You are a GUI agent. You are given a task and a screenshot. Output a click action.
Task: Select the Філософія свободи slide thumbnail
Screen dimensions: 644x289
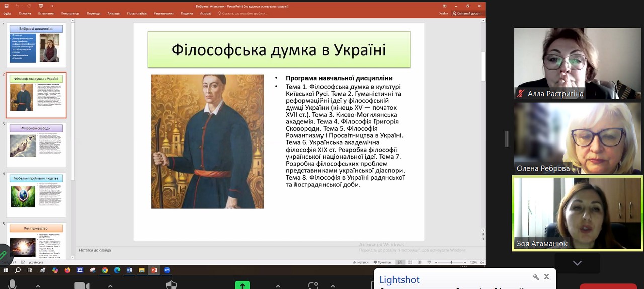coord(36,144)
